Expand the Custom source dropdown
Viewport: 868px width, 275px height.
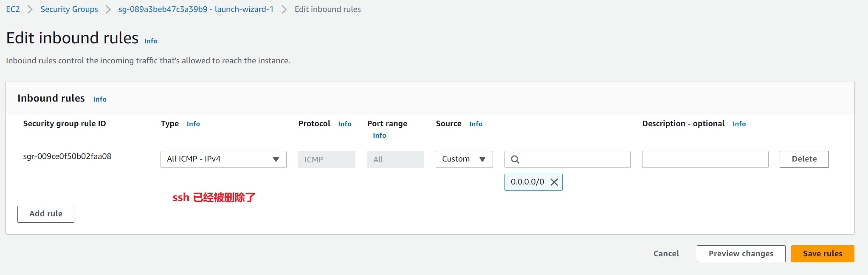click(464, 159)
